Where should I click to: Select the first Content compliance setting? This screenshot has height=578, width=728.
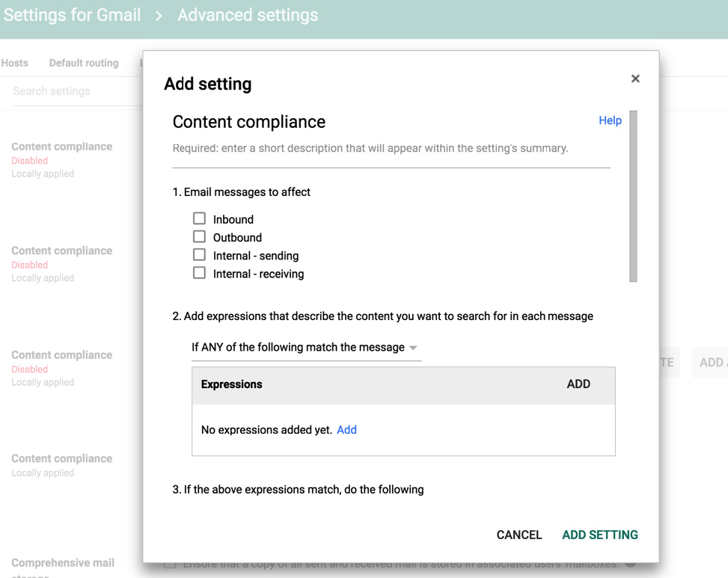(x=62, y=147)
